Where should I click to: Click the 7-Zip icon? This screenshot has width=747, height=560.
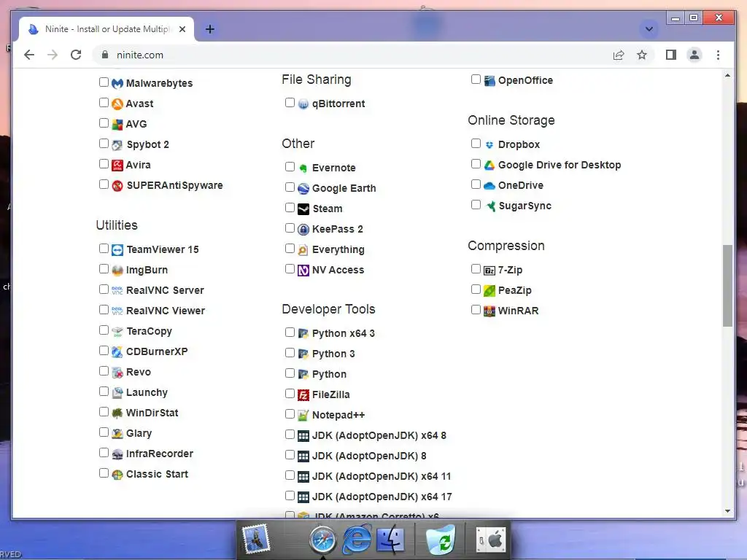coord(489,271)
